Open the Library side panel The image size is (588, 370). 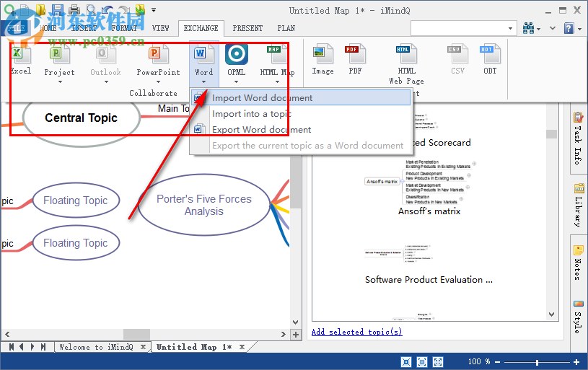click(x=578, y=206)
